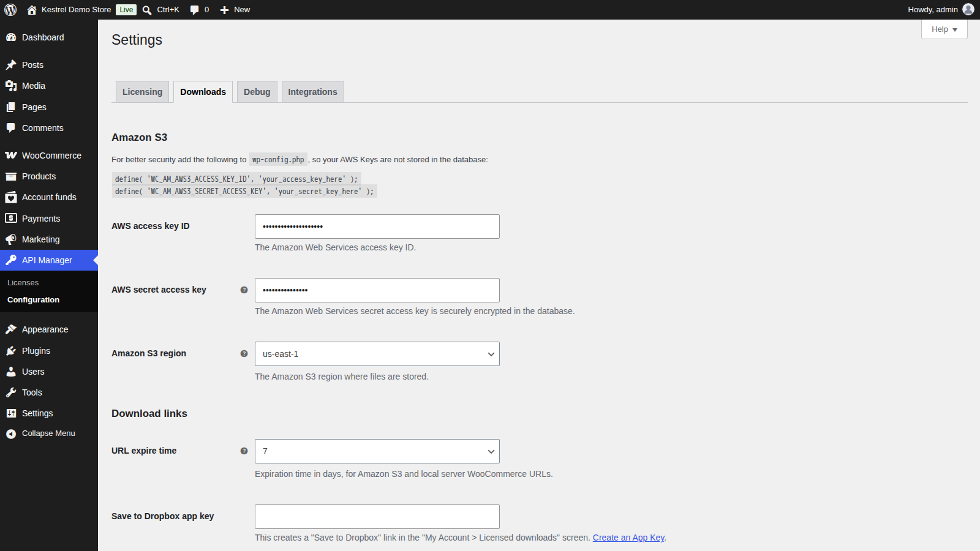Image resolution: width=980 pixels, height=551 pixels.
Task: Collapse the admin sidebar menu
Action: point(49,433)
